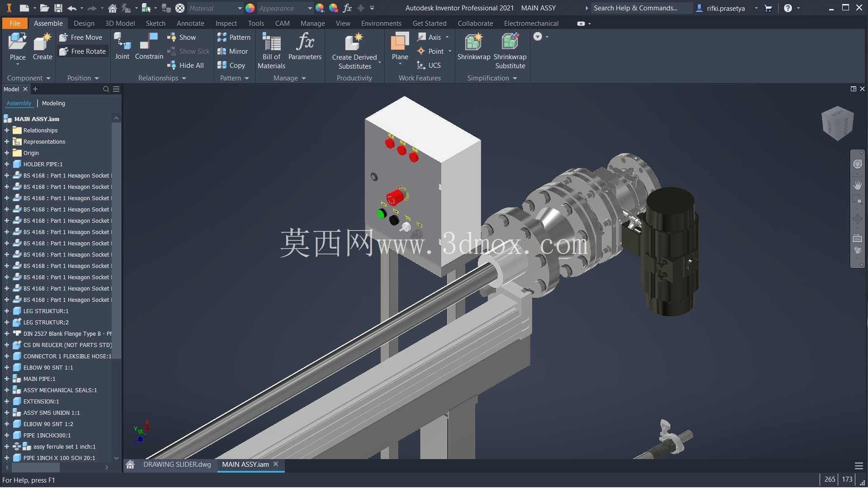Search the model browser with magnifier icon
The height and width of the screenshot is (488, 868).
tap(106, 89)
